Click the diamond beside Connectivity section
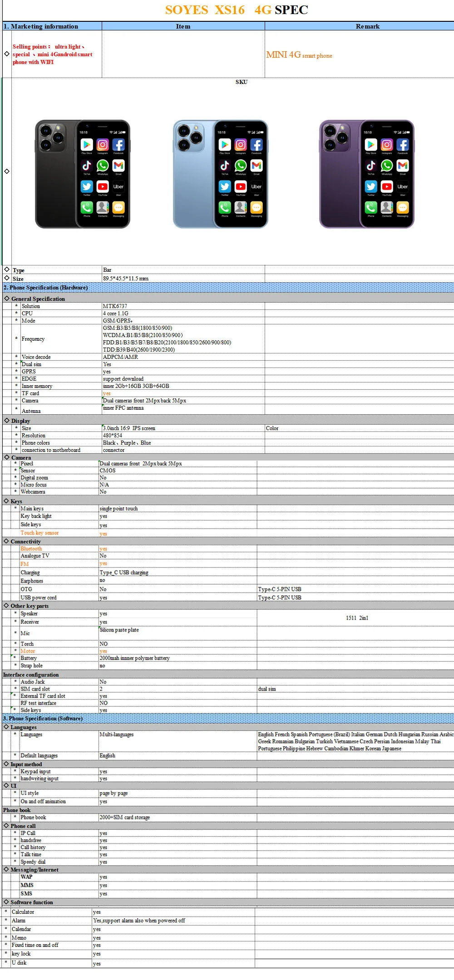Image resolution: width=454 pixels, height=980 pixels. [x=6, y=541]
